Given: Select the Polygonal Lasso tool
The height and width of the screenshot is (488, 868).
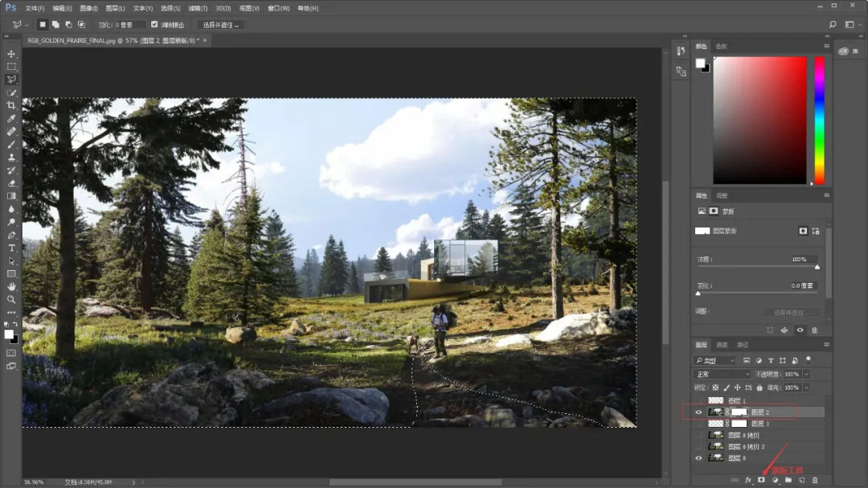Looking at the screenshot, I should coord(11,80).
